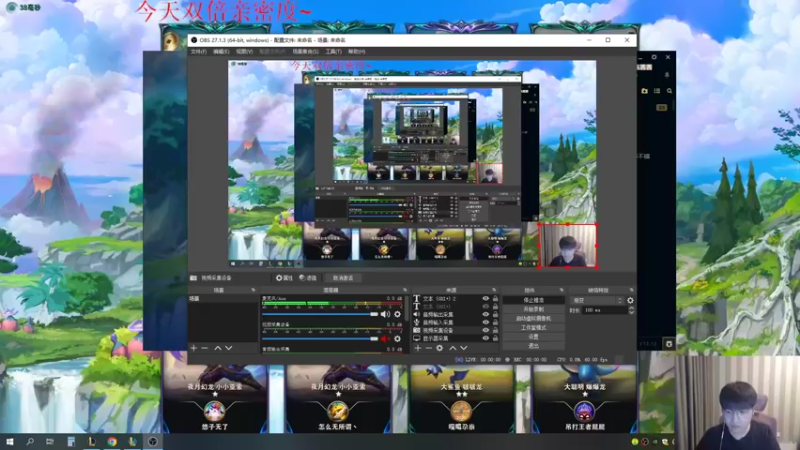This screenshot has width=800, height=450.
Task: Select the 音频输入采集 source row
Action: [x=456, y=322]
